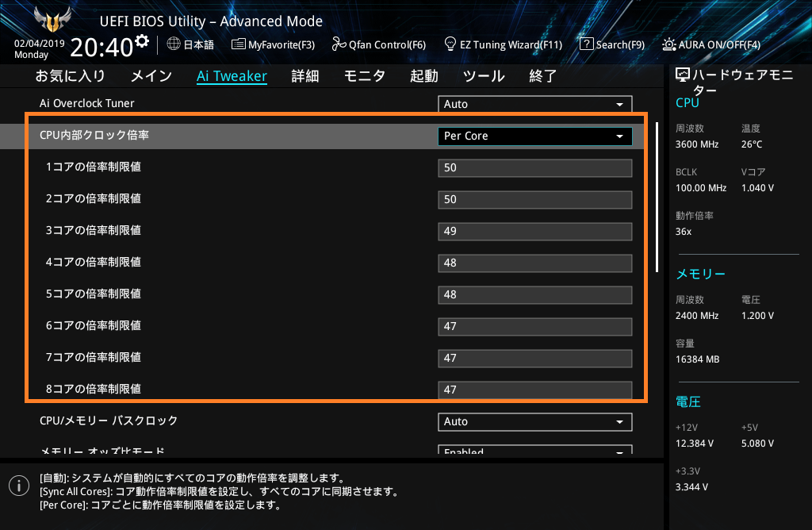812x530 pixels.
Task: Click the 20:40 clock display
Action: [x=102, y=47]
